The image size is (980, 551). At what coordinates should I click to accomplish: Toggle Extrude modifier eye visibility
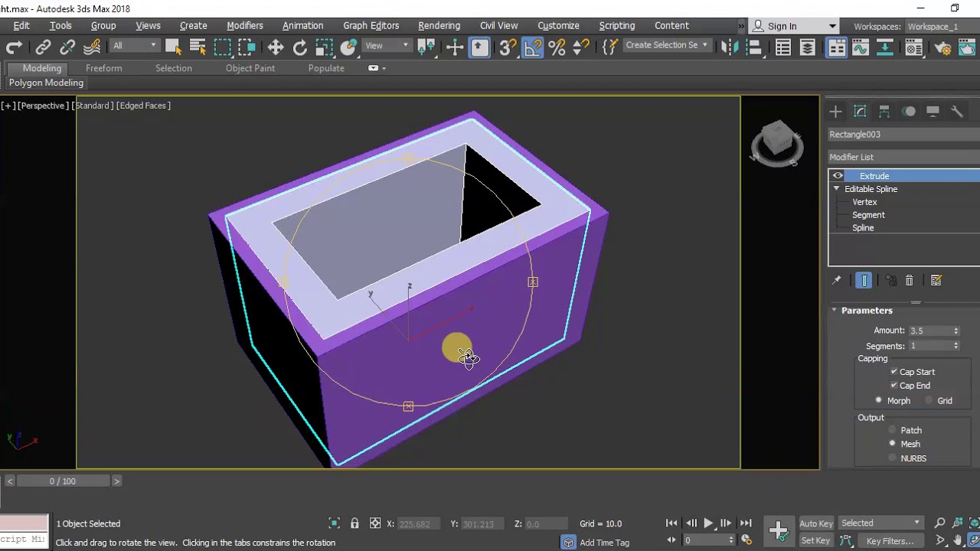(838, 176)
